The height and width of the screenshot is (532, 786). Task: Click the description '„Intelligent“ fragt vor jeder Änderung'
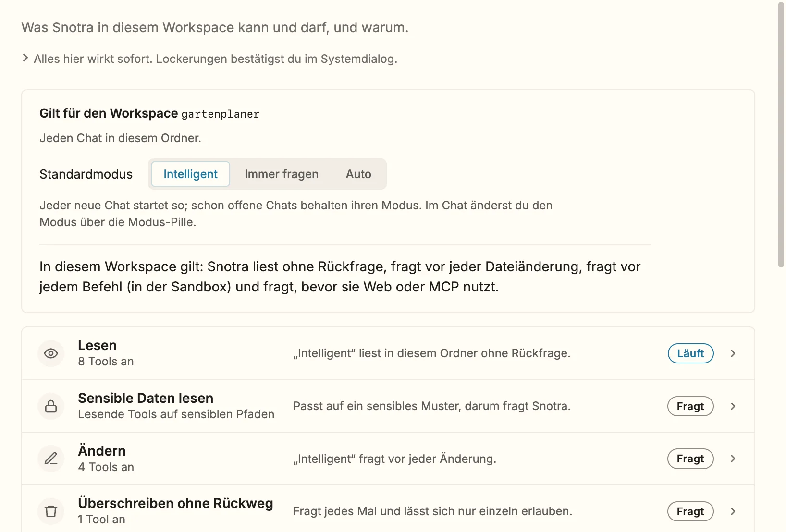[x=395, y=459]
